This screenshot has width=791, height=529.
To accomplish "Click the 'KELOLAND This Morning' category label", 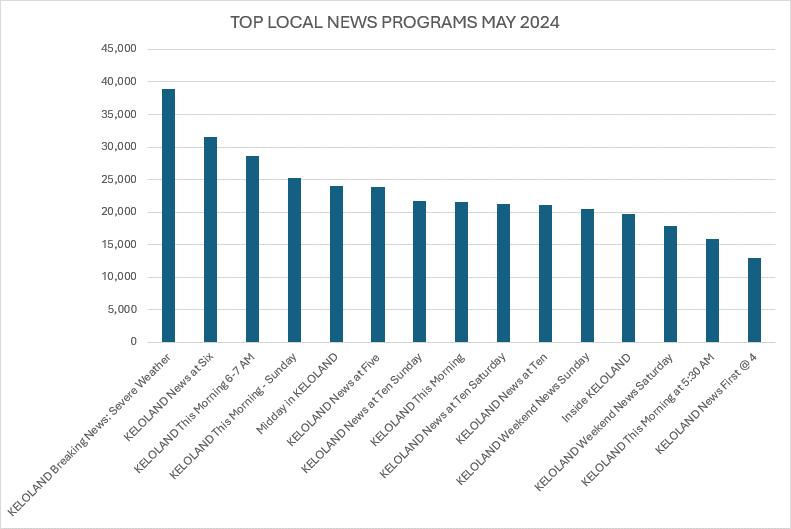I will pyautogui.click(x=417, y=399).
